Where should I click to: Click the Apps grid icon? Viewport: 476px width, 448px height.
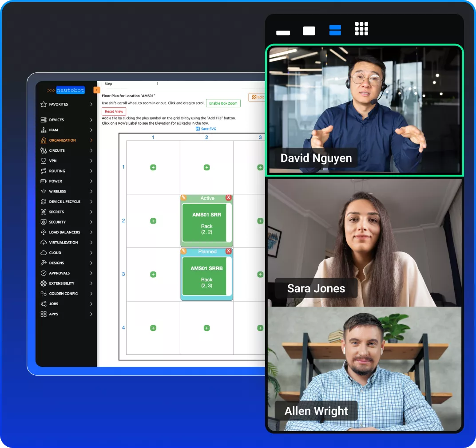(x=44, y=314)
